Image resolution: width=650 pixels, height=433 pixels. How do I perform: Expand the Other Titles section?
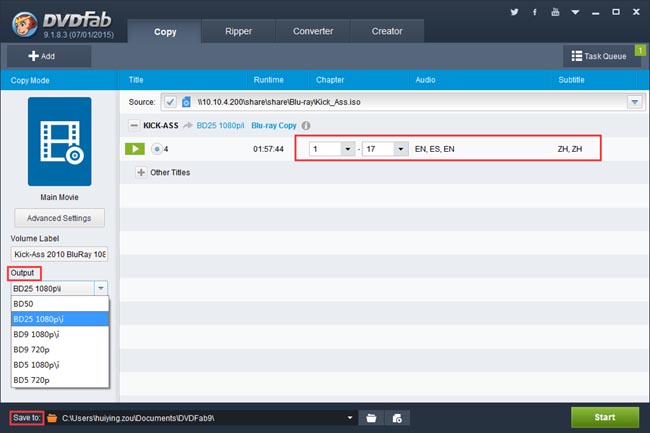(141, 172)
